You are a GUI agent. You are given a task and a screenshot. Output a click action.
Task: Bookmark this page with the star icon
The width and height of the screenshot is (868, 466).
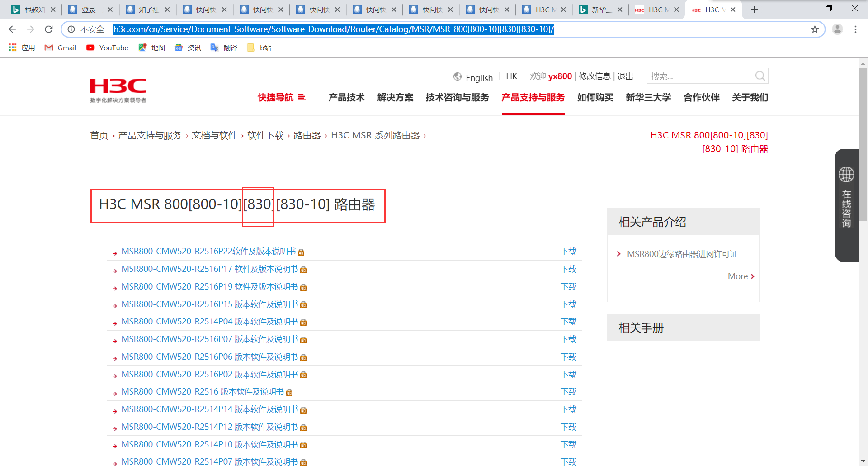815,29
